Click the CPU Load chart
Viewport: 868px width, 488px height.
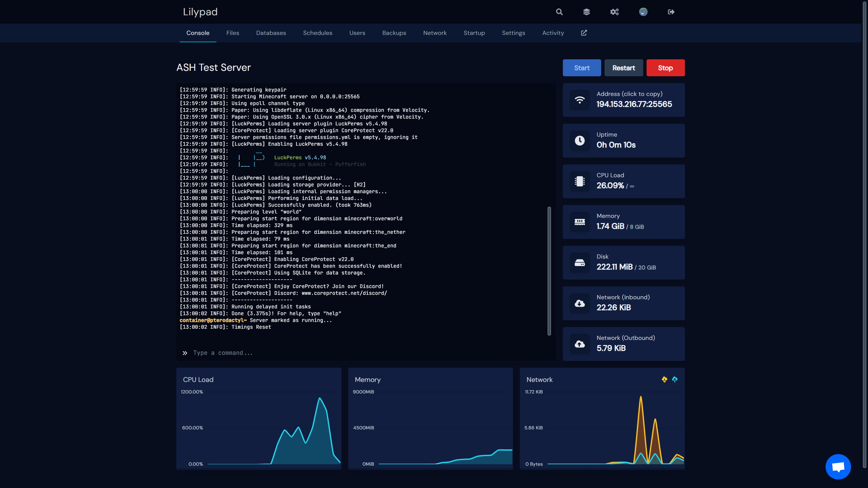click(x=259, y=419)
